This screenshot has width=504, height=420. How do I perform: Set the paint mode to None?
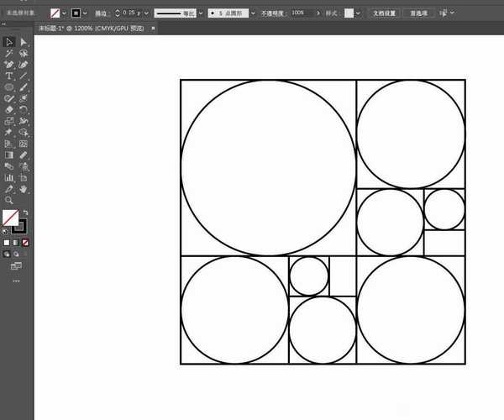coord(25,243)
